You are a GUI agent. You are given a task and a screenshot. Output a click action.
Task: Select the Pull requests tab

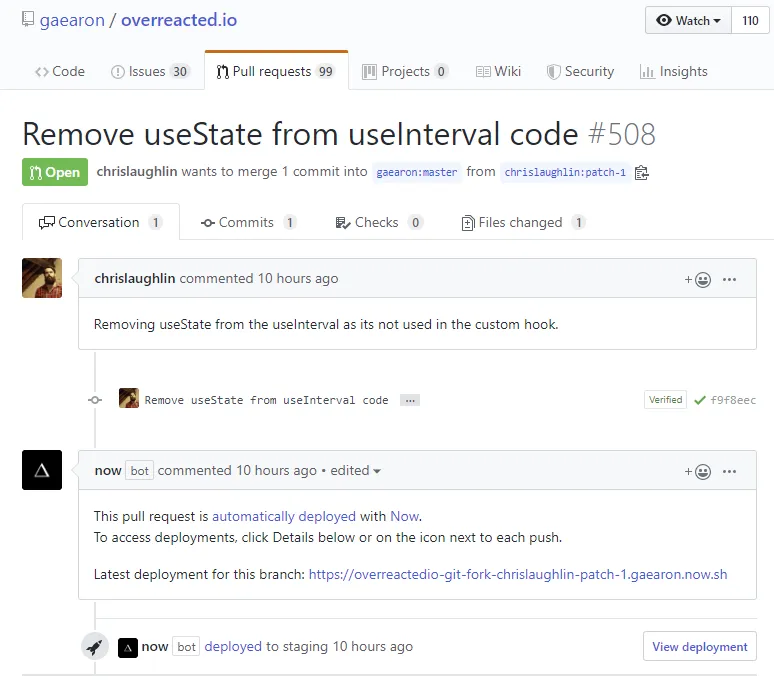[x=276, y=72]
